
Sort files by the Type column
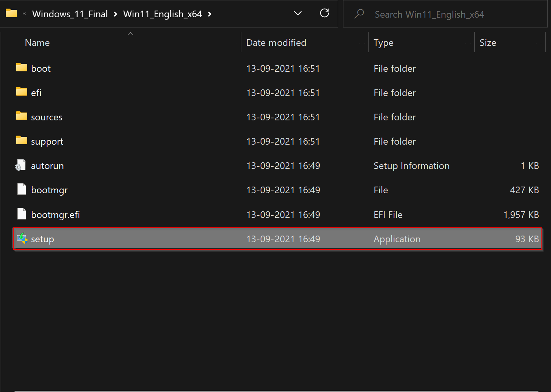(383, 43)
